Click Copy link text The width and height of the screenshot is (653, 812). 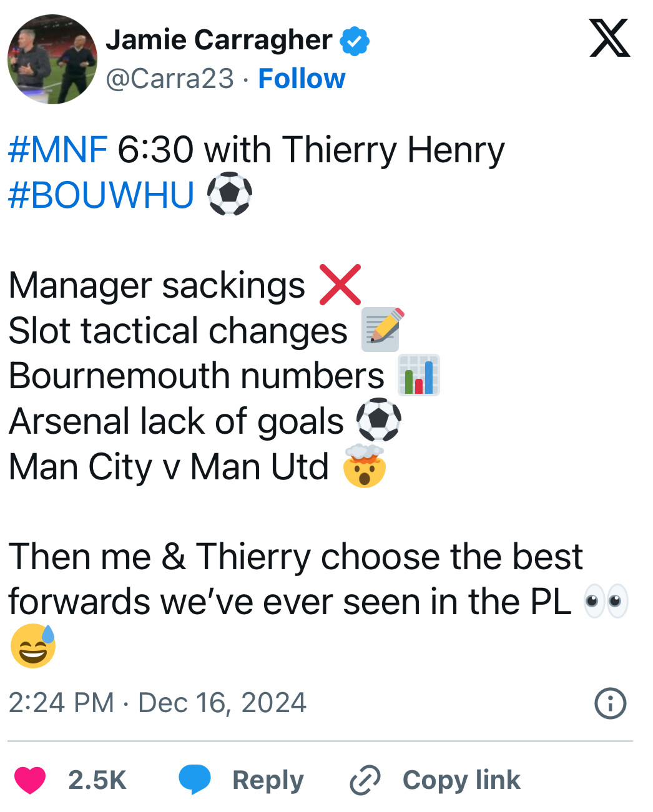point(461,780)
